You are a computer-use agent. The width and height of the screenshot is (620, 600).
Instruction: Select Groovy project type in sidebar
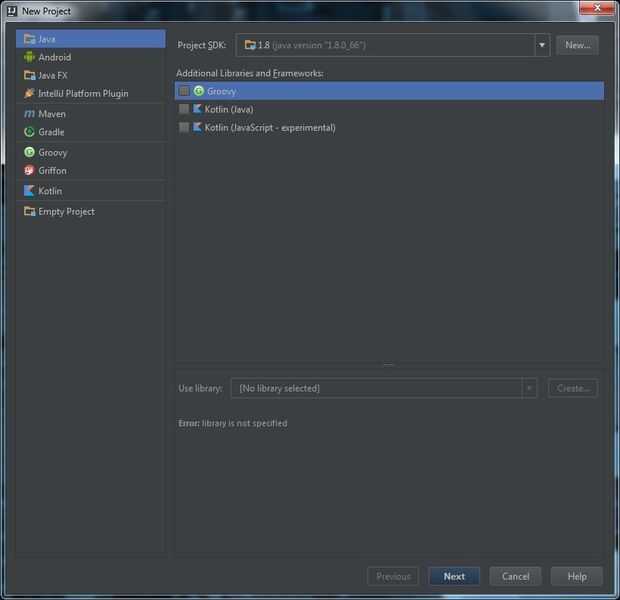tap(91, 152)
